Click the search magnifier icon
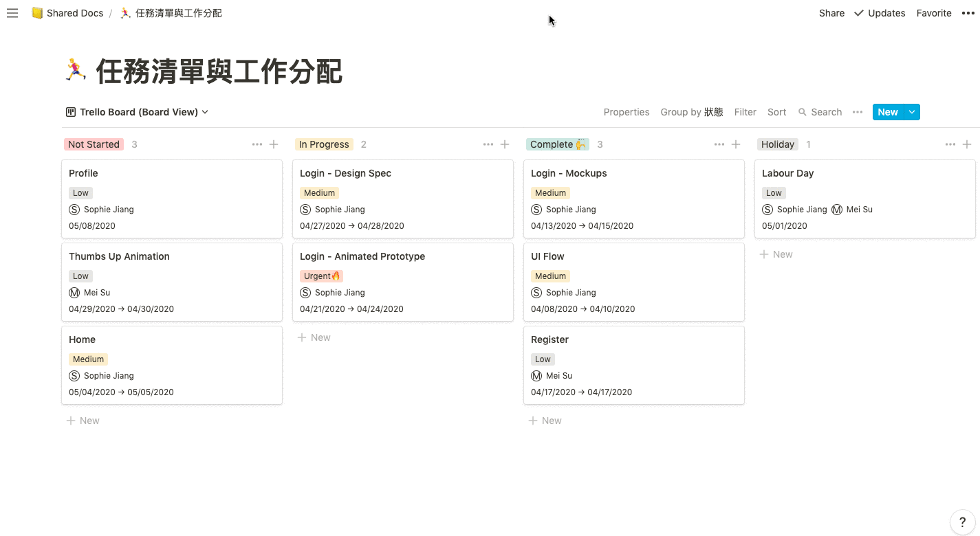 pos(802,112)
